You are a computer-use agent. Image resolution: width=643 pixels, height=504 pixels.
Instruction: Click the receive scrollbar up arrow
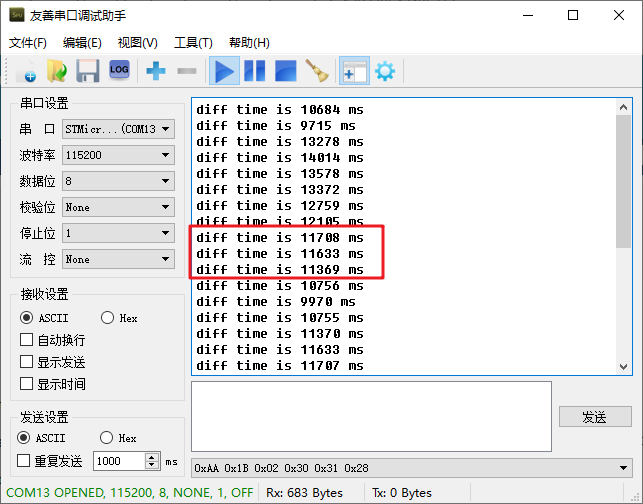[623, 107]
